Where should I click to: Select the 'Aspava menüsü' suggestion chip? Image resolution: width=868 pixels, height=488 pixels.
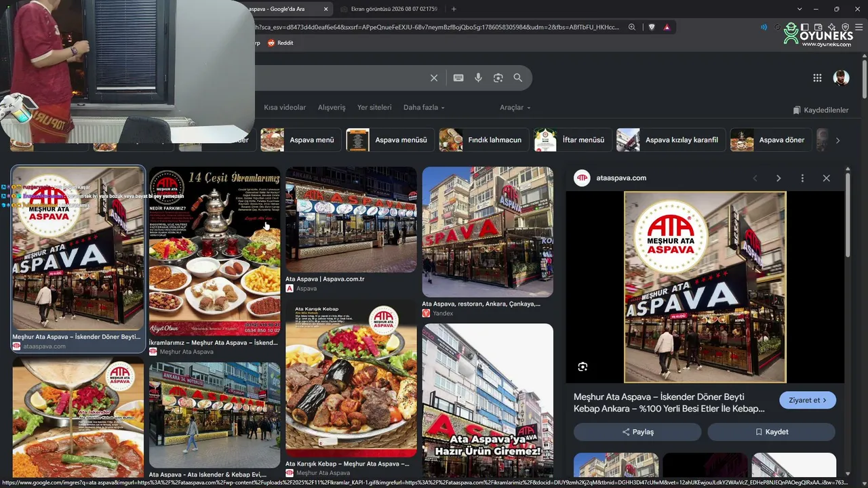(x=391, y=140)
